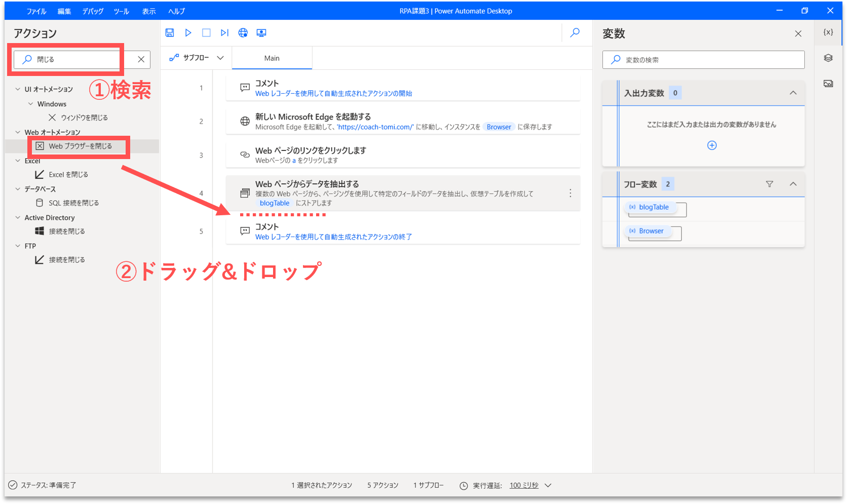Collapse the UI オートメーション tree group
Image resolution: width=847 pixels, height=504 pixels.
[18, 89]
